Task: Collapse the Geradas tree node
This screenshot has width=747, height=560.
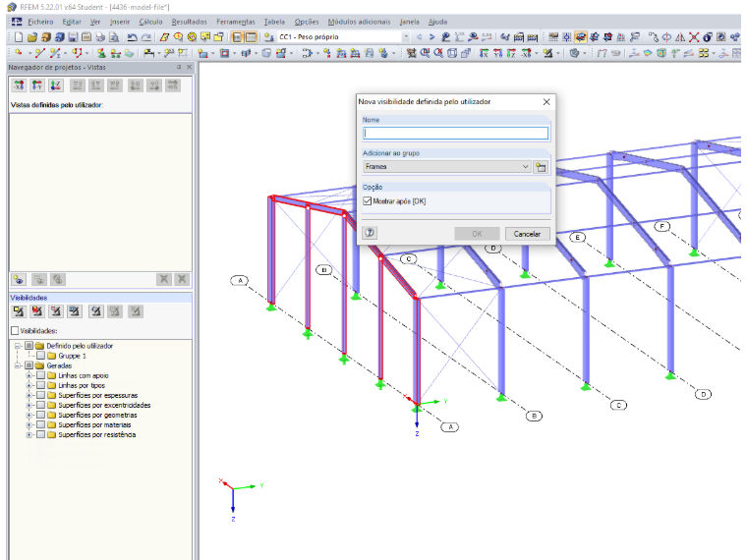Action: pos(18,365)
